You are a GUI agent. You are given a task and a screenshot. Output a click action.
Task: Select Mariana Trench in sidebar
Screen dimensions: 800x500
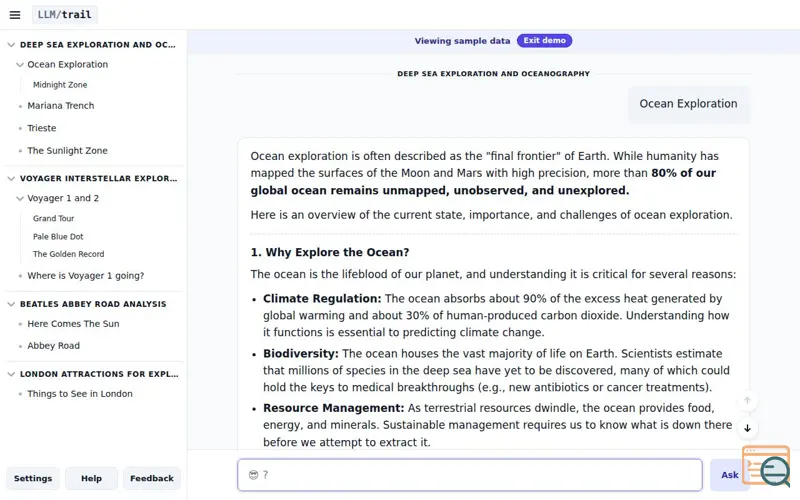(x=61, y=106)
